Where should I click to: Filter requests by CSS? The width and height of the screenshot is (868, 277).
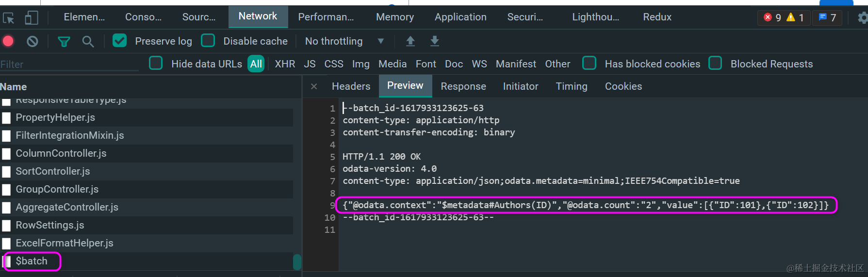point(333,64)
